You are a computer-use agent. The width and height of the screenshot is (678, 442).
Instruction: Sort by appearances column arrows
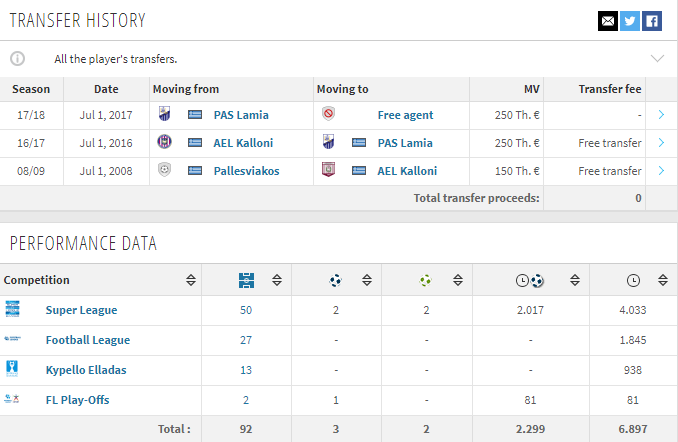277,280
